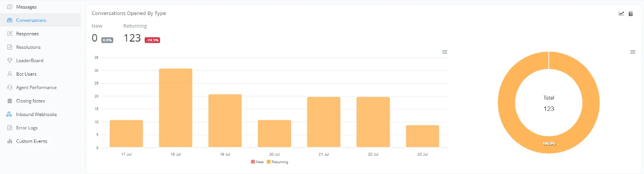Click the LeaderBoard trophy icon
The height and width of the screenshot is (174, 644).
tap(10, 60)
